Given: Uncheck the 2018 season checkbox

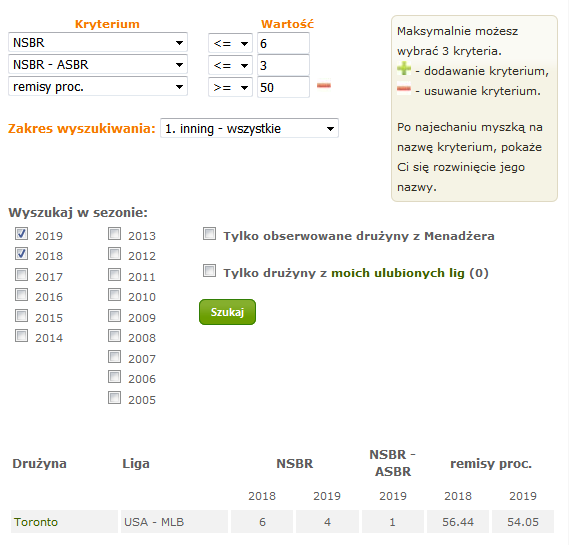Looking at the screenshot, I should [21, 254].
